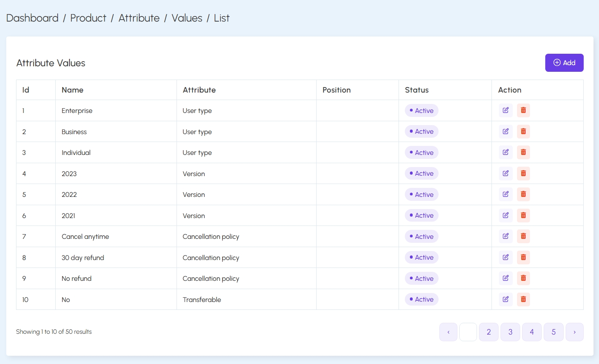Image resolution: width=599 pixels, height=364 pixels.
Task: Delete the No refund row
Action: point(523,278)
